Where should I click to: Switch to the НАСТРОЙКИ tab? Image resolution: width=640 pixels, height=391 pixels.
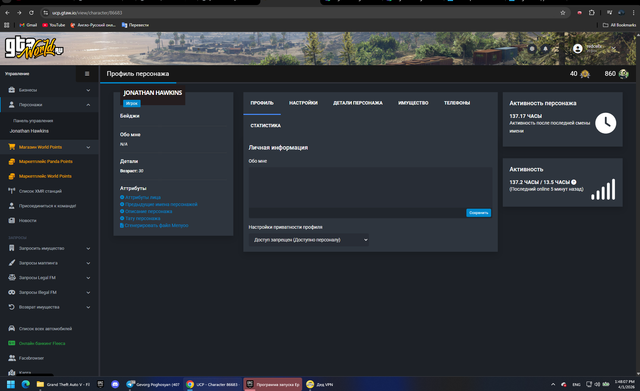[x=303, y=103]
